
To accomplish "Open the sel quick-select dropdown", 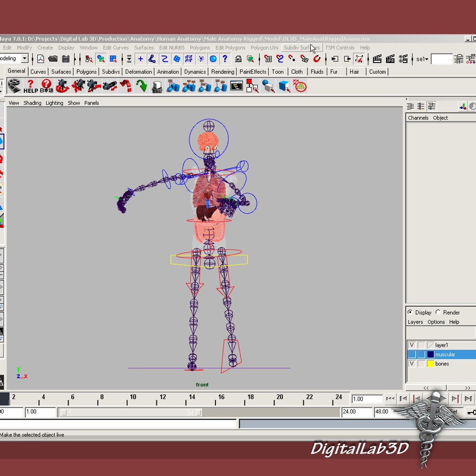I will click(x=422, y=59).
